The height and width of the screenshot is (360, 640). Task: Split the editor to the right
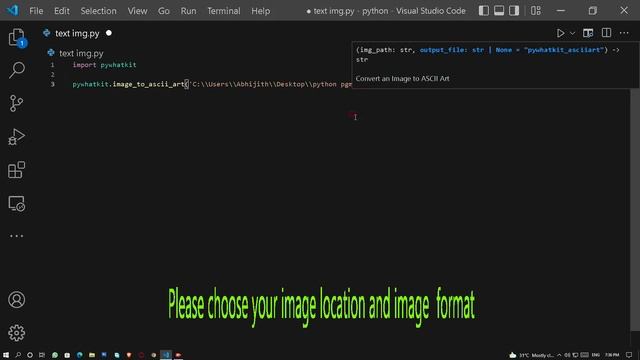click(606, 33)
